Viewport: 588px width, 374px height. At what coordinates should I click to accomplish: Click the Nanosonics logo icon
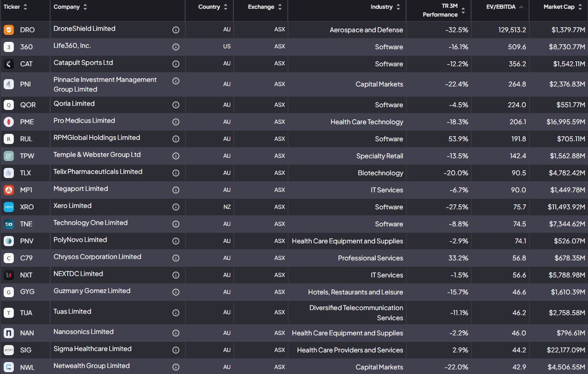pos(8,333)
